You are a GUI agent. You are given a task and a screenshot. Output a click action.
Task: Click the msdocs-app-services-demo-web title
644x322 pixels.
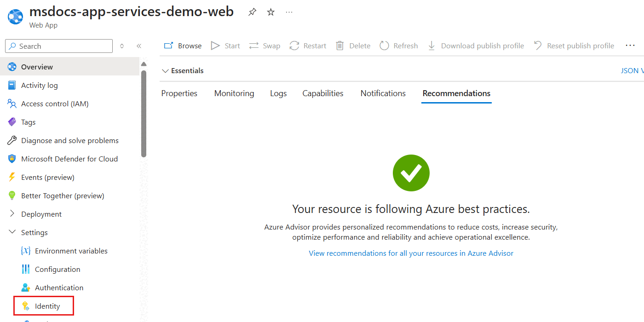[x=132, y=11]
